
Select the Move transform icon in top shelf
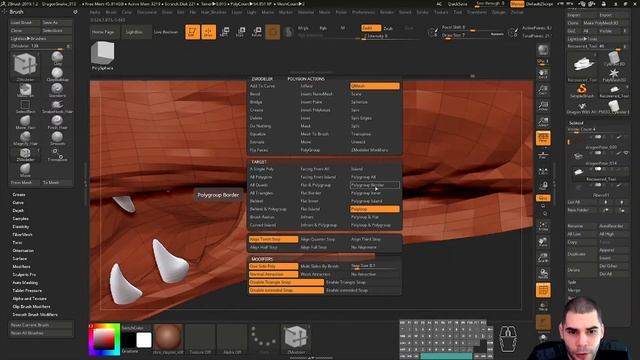coord(224,32)
